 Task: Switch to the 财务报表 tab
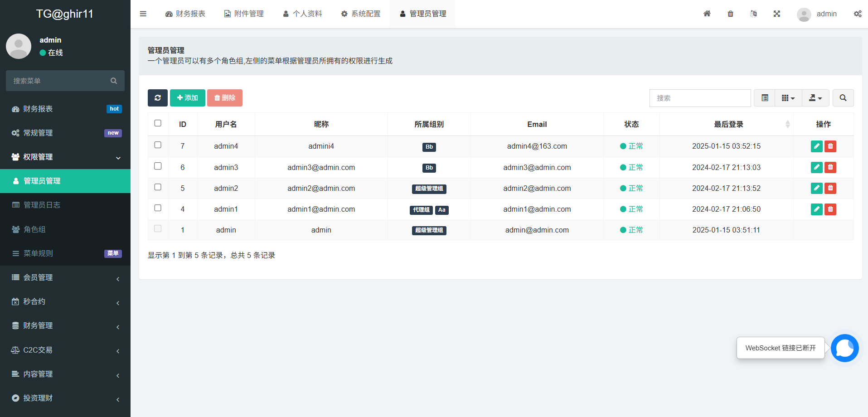point(185,14)
